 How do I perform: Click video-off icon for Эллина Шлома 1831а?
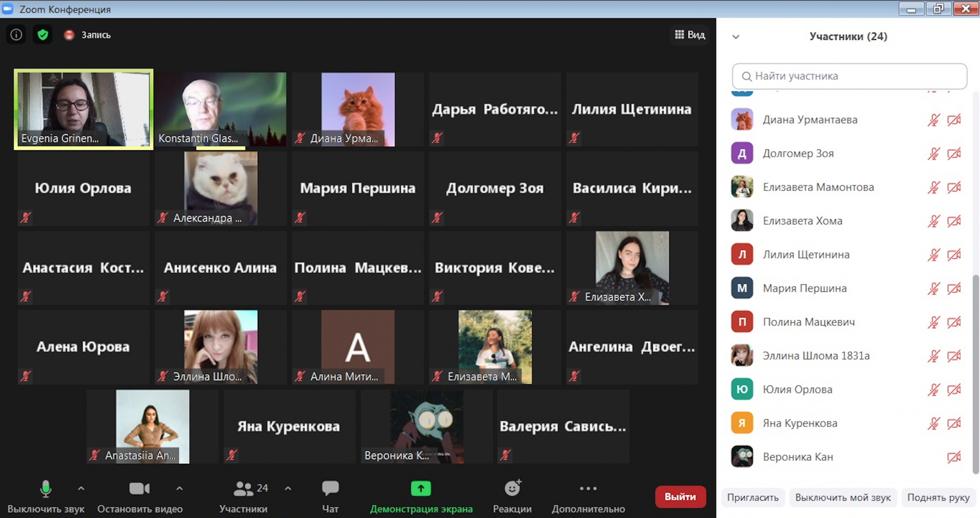(x=954, y=356)
